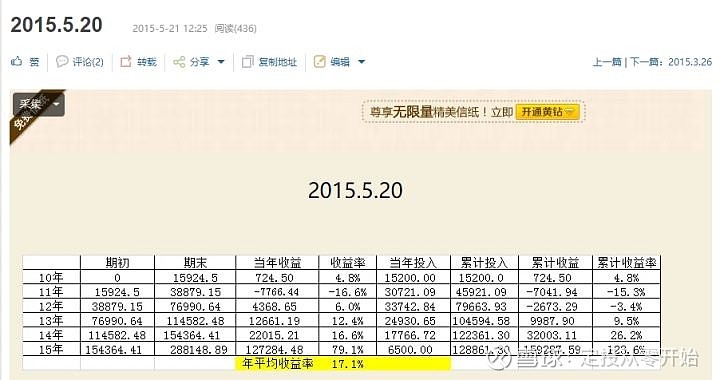Click the 年平均收益率 highlighted label

point(278,364)
